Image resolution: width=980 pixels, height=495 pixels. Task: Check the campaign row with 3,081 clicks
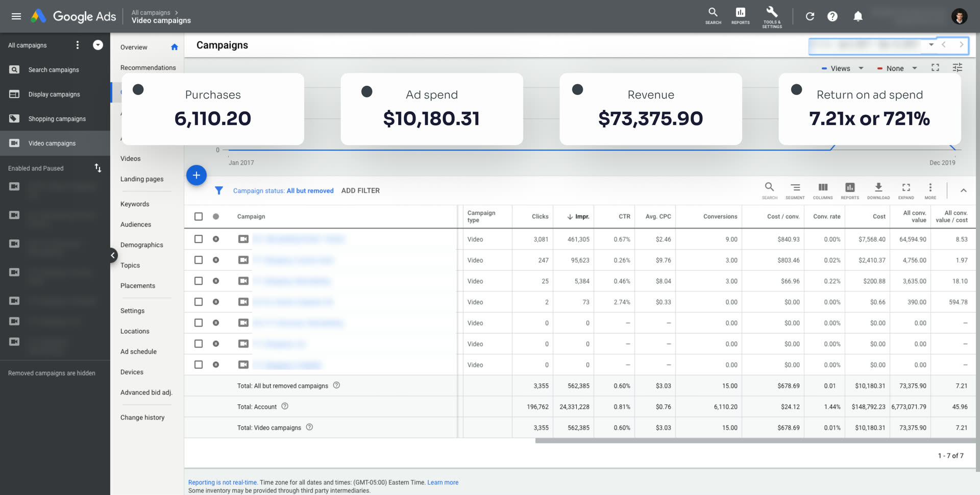point(199,239)
